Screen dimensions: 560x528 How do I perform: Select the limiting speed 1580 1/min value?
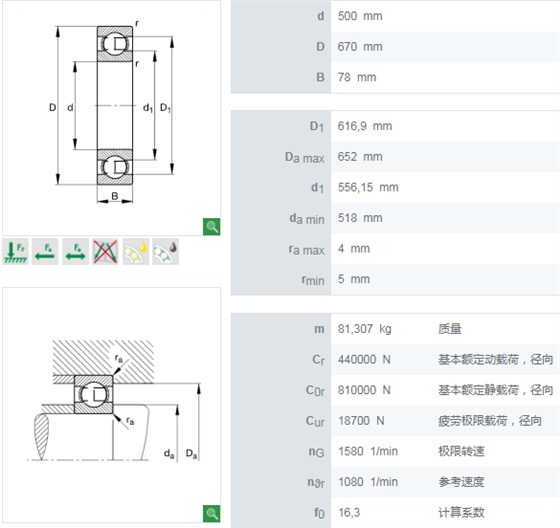pos(368,451)
